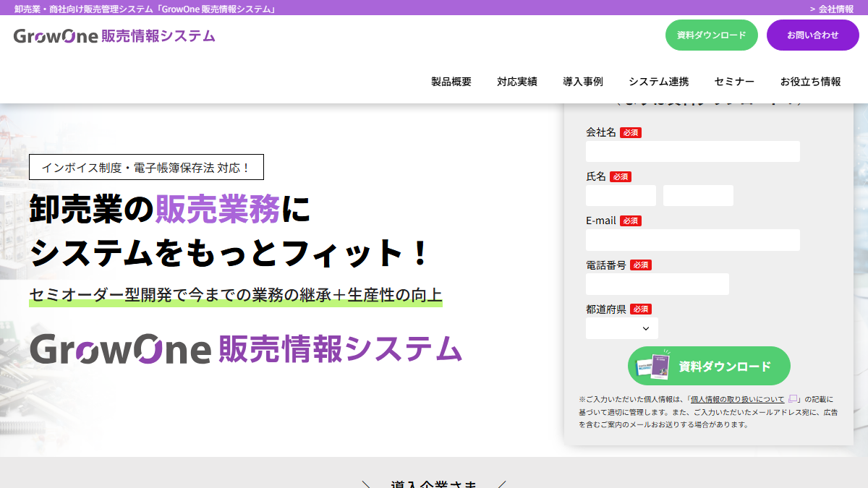The image size is (868, 488).
Task: Open the 製品概要 menu item
Action: [451, 82]
